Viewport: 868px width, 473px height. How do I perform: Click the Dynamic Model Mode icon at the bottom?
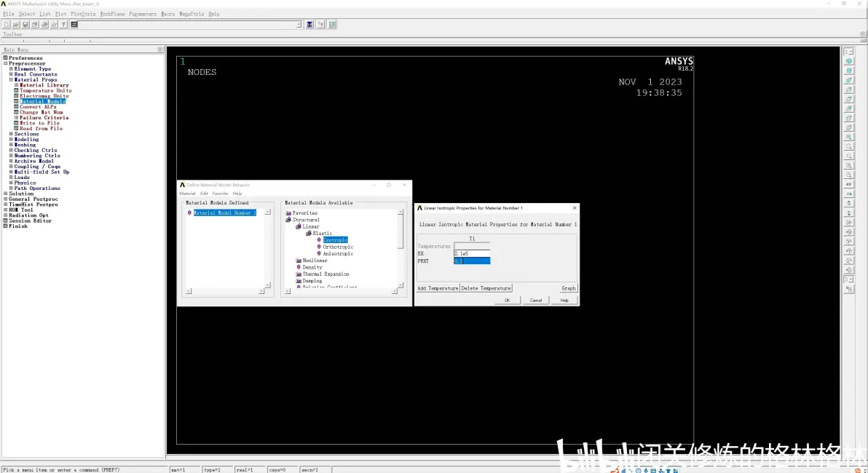pos(848,290)
